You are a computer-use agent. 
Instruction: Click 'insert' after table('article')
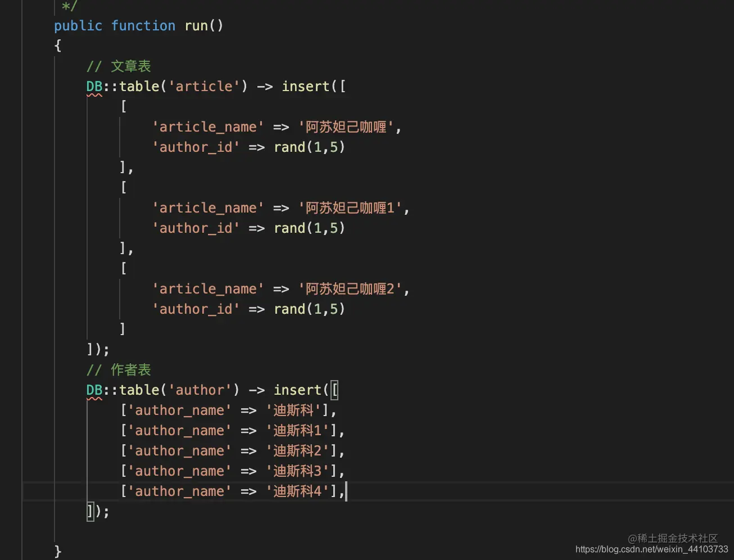point(305,87)
